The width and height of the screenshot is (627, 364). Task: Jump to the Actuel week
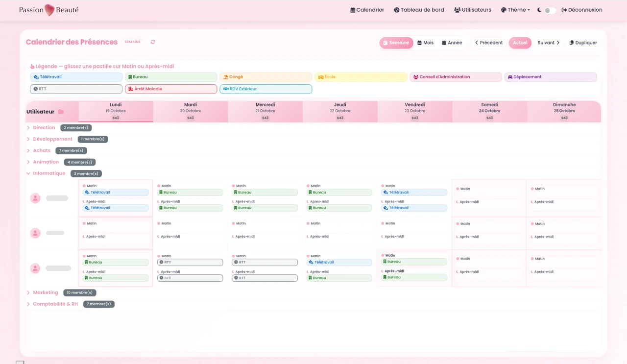click(x=520, y=43)
